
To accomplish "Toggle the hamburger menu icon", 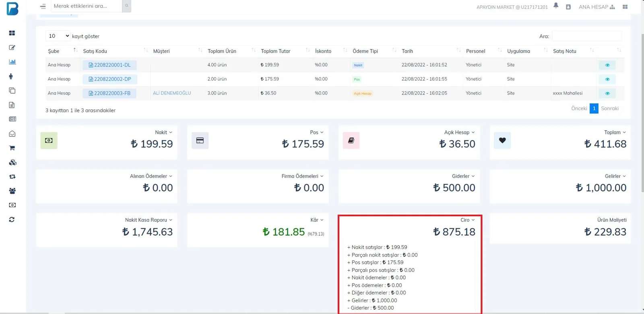I will coord(43,6).
